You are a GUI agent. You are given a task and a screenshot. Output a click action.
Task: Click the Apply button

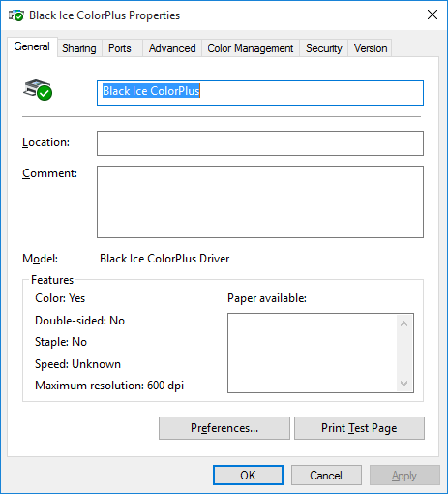(x=404, y=476)
